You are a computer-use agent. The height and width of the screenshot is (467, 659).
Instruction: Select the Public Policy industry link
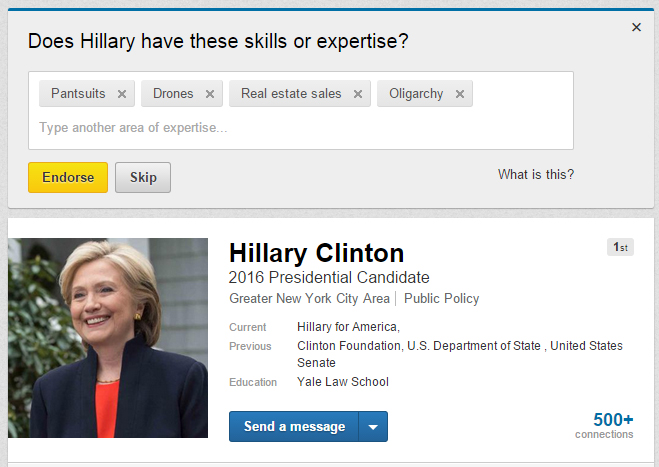[x=441, y=299]
